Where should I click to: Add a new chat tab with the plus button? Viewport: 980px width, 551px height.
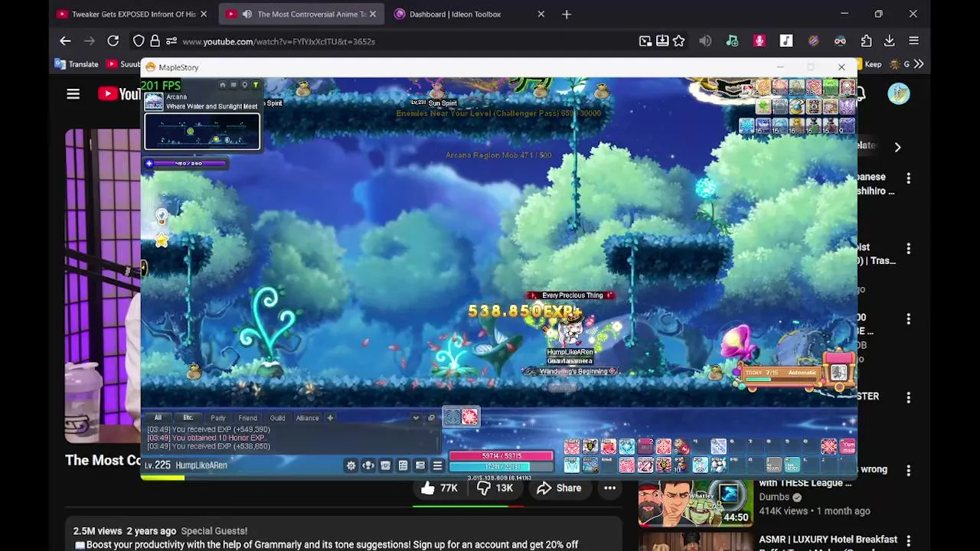(x=330, y=418)
